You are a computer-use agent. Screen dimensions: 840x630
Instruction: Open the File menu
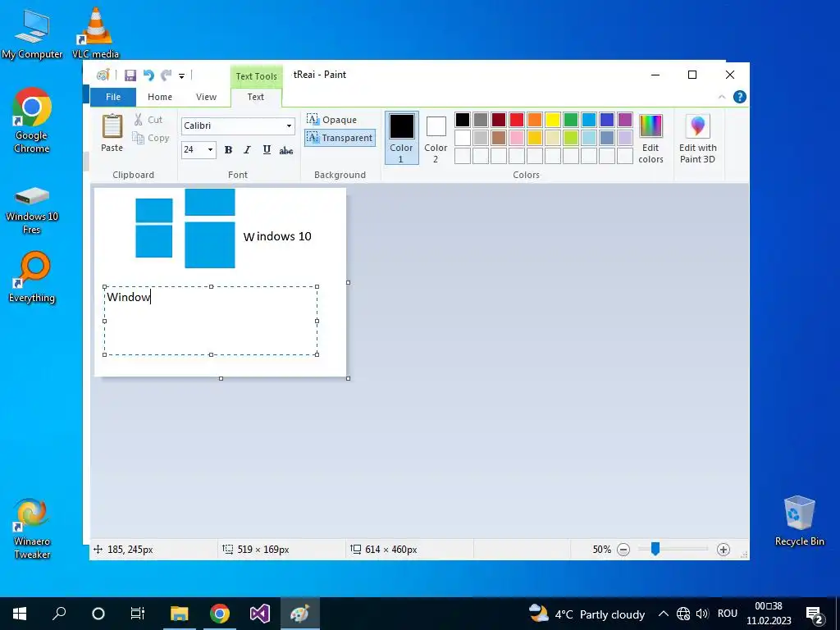click(x=113, y=97)
